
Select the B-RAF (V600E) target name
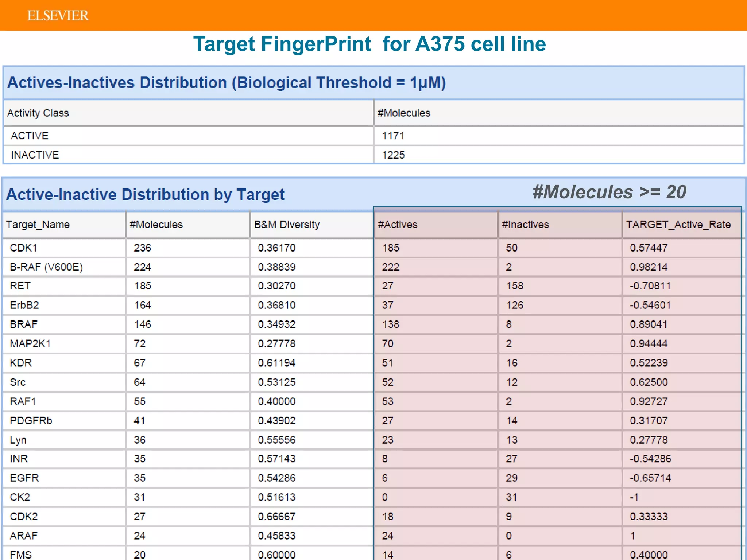[x=46, y=267]
